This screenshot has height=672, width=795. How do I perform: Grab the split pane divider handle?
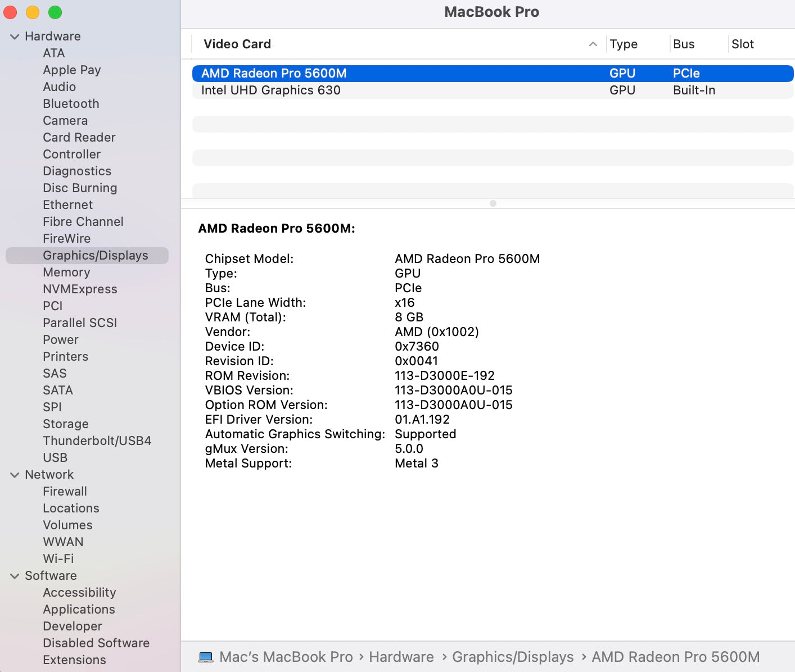(x=493, y=203)
